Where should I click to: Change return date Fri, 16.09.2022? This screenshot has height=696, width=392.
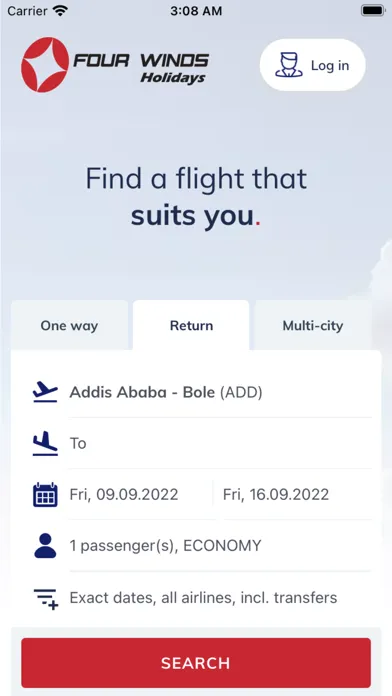coord(297,494)
